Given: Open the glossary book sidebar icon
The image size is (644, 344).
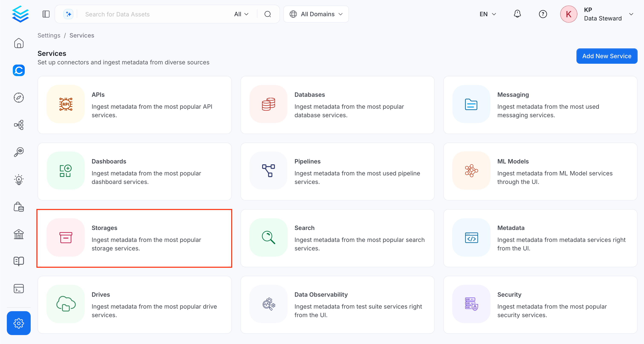Looking at the screenshot, I should coord(19,261).
